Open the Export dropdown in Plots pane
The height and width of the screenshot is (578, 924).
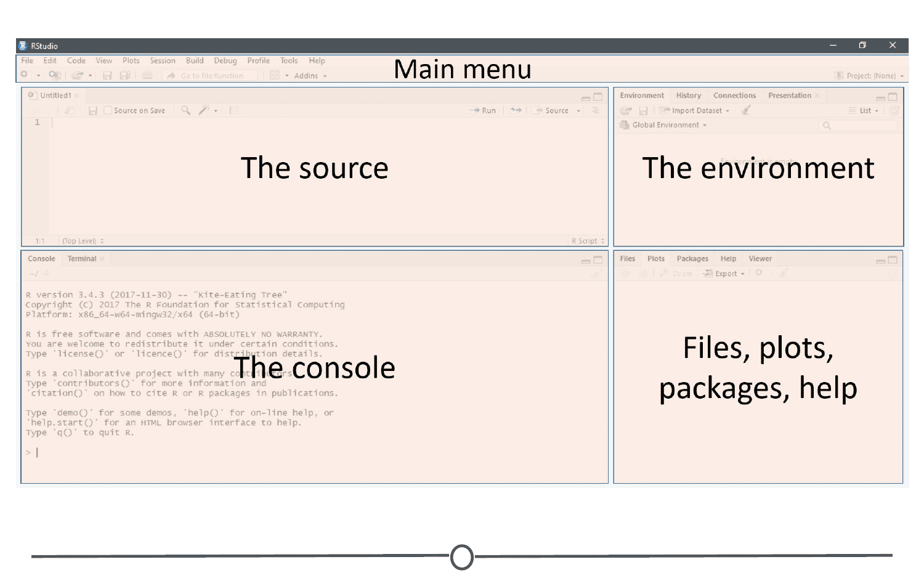click(724, 274)
